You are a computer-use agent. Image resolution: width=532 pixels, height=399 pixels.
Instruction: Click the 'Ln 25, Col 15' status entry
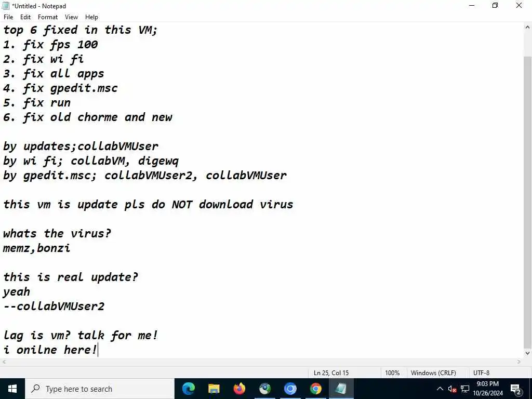click(x=331, y=373)
